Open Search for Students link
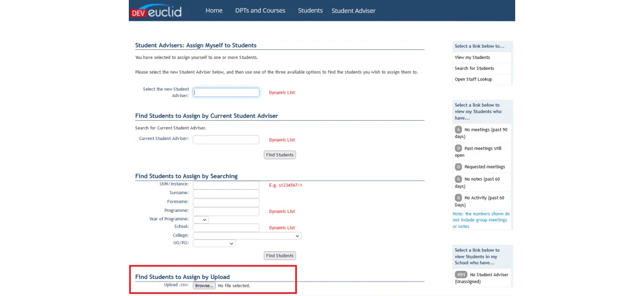 click(x=474, y=68)
